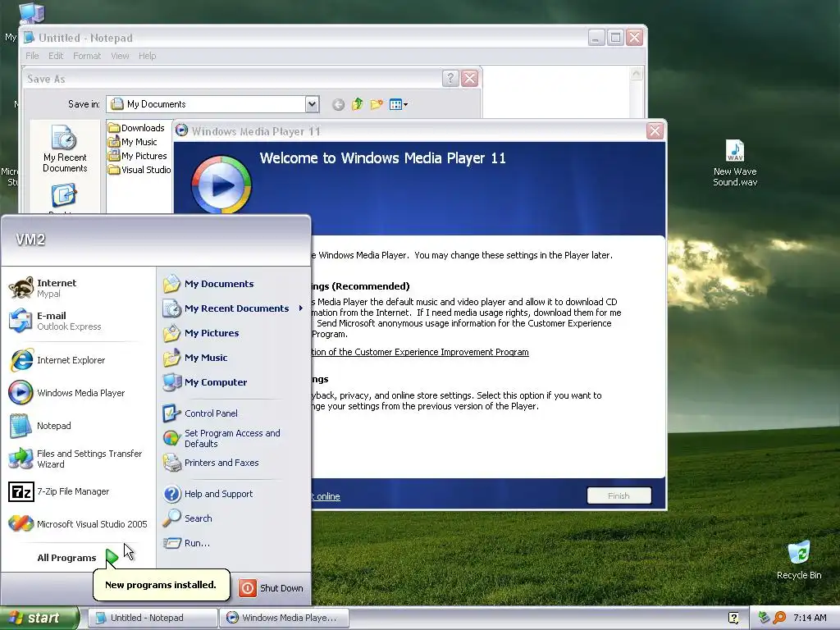Open Notepad File menu
840x630 pixels.
point(32,56)
